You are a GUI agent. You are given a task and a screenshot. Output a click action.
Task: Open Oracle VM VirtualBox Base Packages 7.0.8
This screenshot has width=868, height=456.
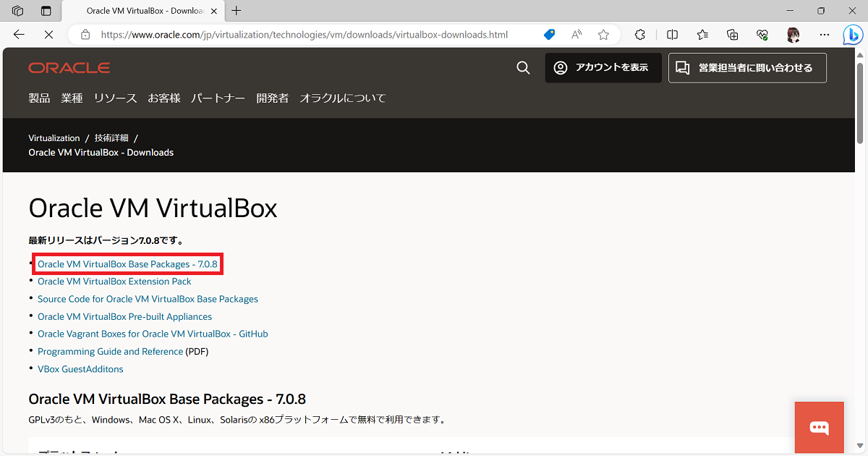pyautogui.click(x=128, y=263)
